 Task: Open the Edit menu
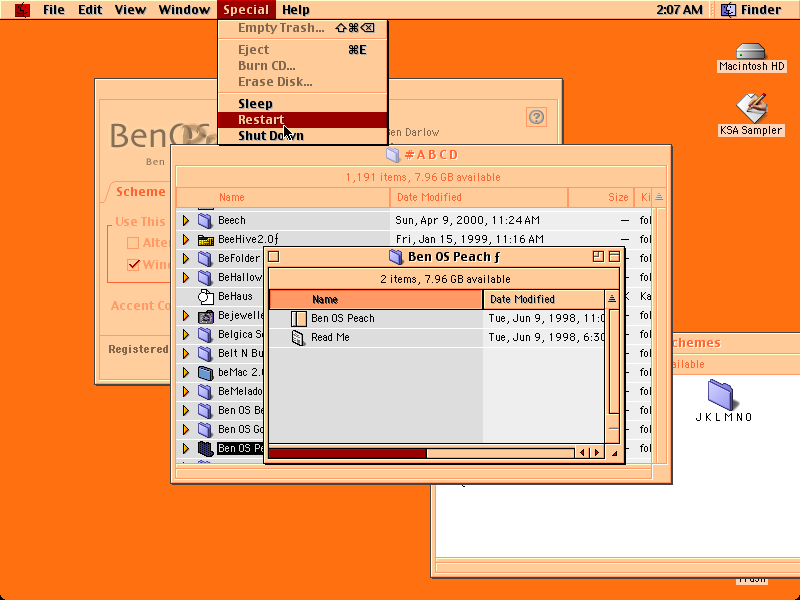(90, 10)
